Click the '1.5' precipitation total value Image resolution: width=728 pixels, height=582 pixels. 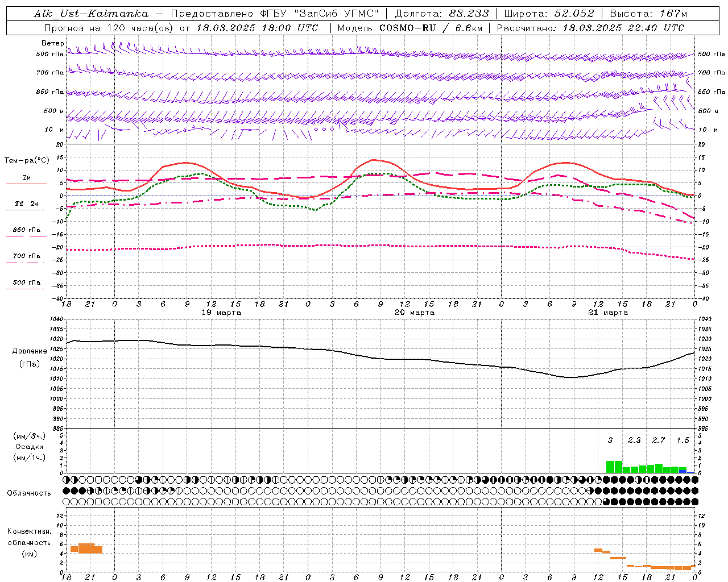tap(683, 440)
